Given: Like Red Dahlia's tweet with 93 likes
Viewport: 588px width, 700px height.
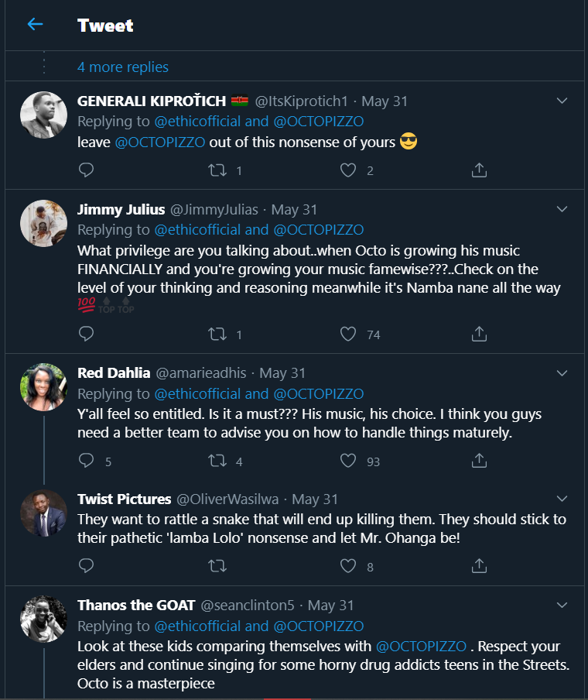Looking at the screenshot, I should [348, 461].
